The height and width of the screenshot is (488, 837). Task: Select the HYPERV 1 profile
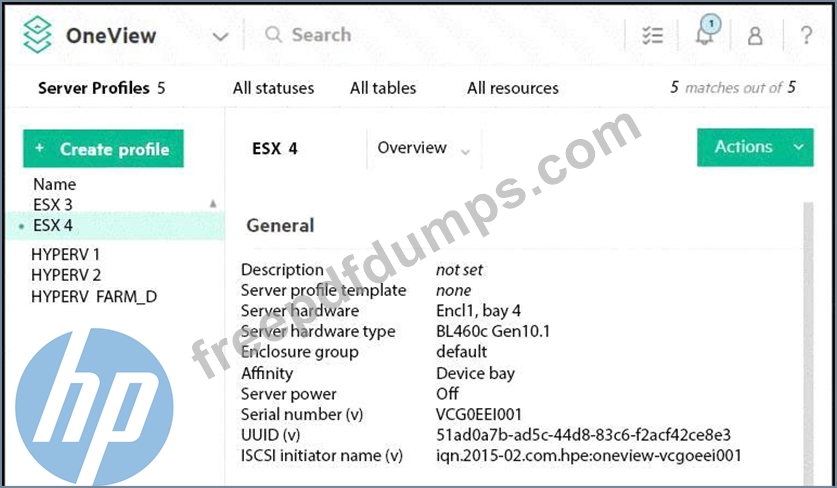click(x=65, y=254)
